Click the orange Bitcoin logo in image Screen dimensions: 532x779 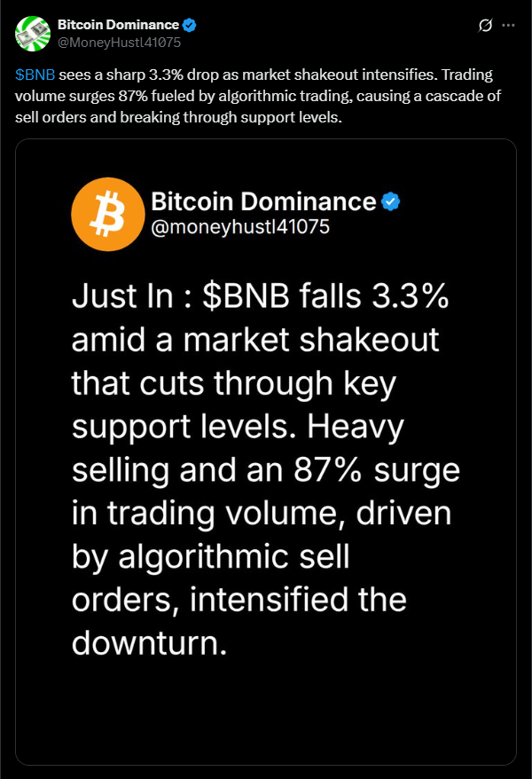point(107,214)
